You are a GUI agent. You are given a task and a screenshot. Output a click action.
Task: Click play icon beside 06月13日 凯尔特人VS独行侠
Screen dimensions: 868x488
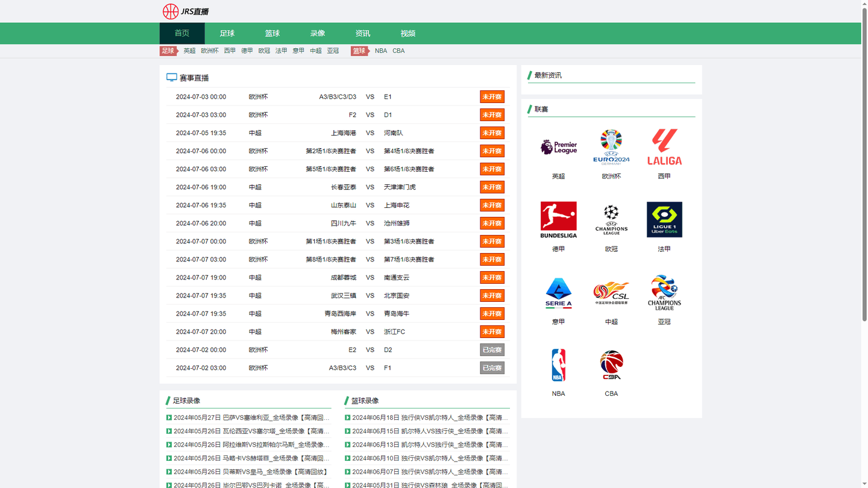tap(348, 445)
